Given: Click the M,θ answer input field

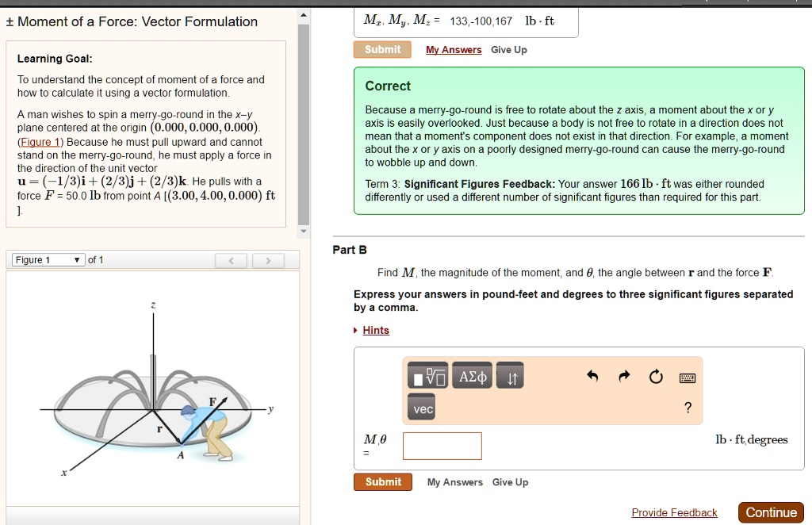Looking at the screenshot, I should (x=442, y=446).
